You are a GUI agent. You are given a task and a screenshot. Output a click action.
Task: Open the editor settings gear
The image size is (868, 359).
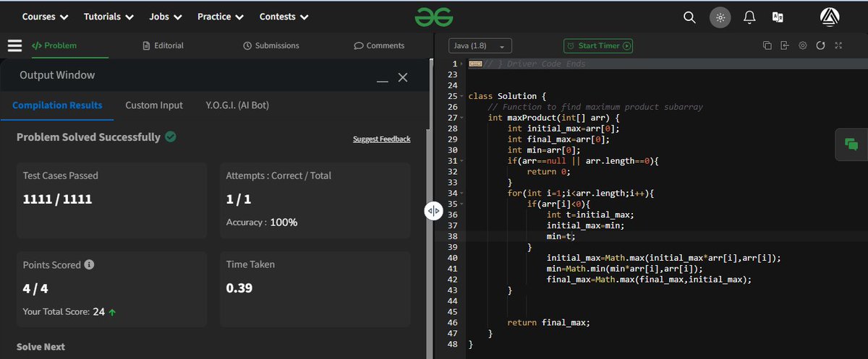click(x=803, y=46)
